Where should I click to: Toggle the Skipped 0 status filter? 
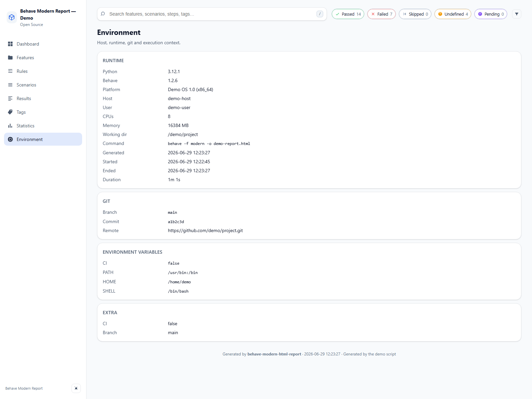[415, 14]
